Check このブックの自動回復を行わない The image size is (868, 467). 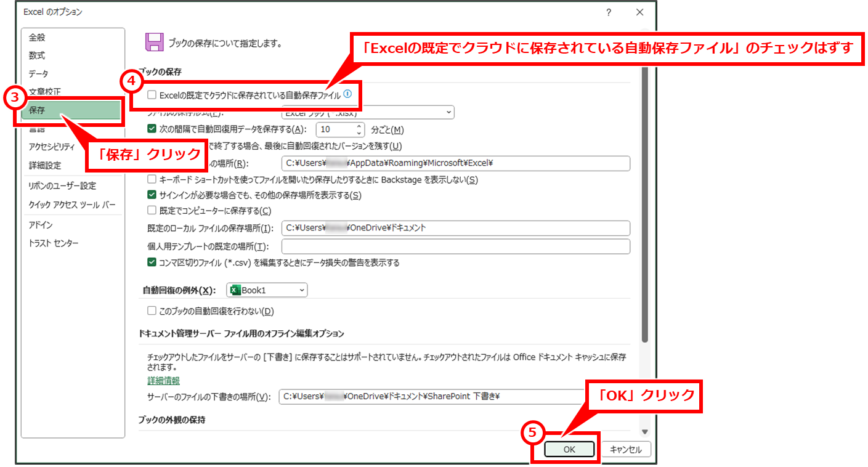click(152, 311)
